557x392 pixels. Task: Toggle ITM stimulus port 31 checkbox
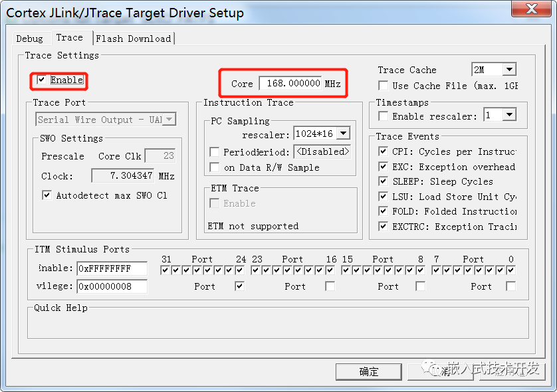point(165,270)
